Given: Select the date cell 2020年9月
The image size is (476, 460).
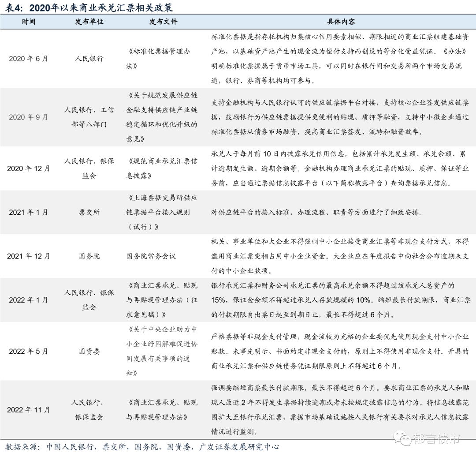Looking at the screenshot, I should coord(29,117).
